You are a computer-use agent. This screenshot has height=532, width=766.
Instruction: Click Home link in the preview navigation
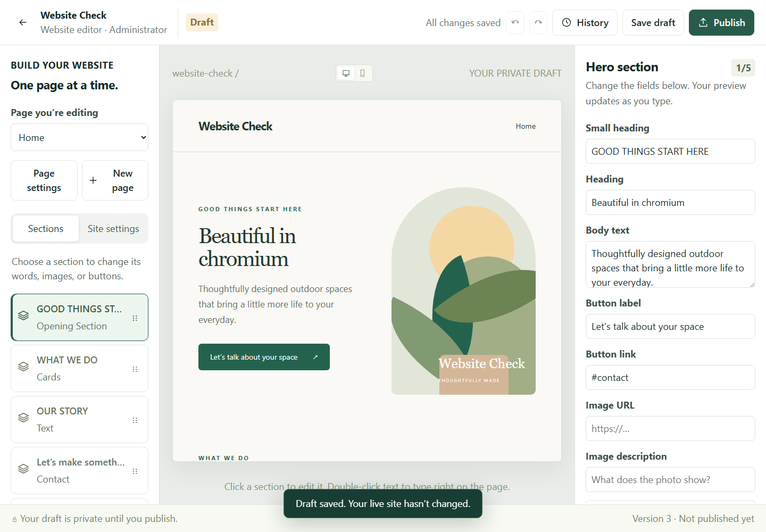tap(526, 126)
